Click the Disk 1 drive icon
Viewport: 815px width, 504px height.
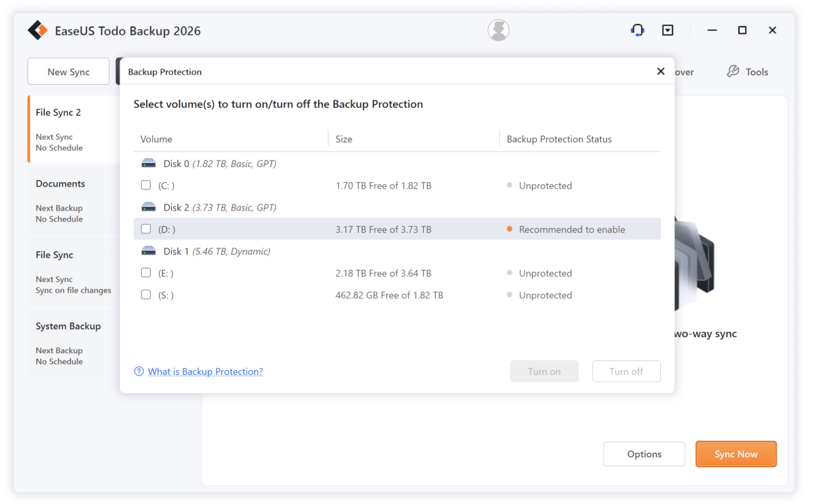[x=149, y=251]
